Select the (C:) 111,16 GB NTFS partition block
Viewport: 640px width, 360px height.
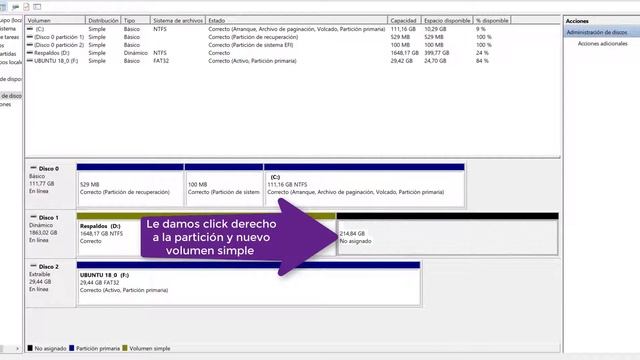coord(364,186)
